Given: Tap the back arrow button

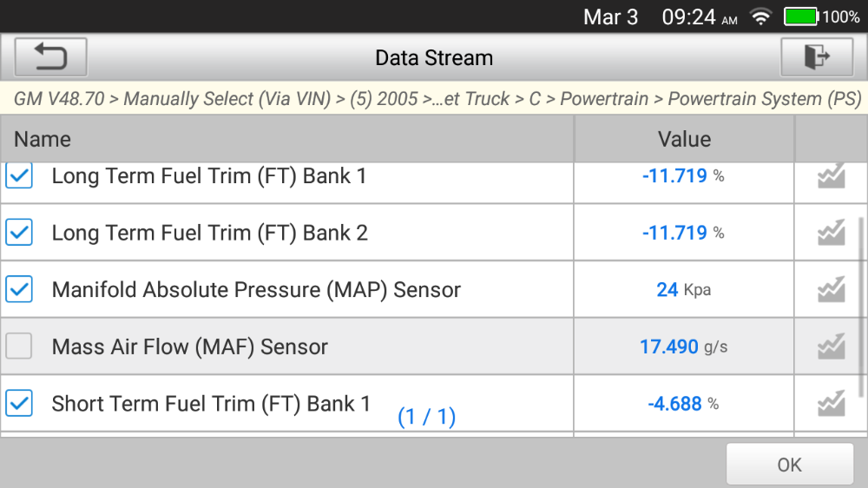Looking at the screenshot, I should (50, 58).
